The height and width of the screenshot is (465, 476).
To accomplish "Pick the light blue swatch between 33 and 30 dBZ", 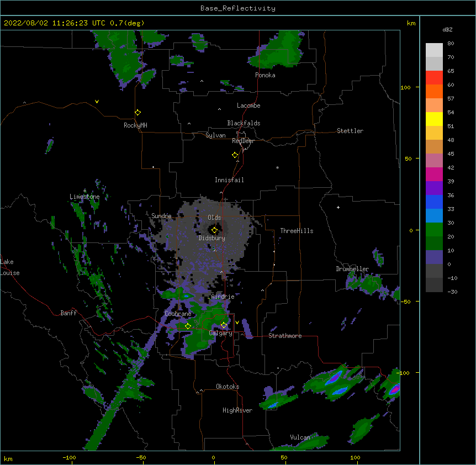I will (x=434, y=215).
